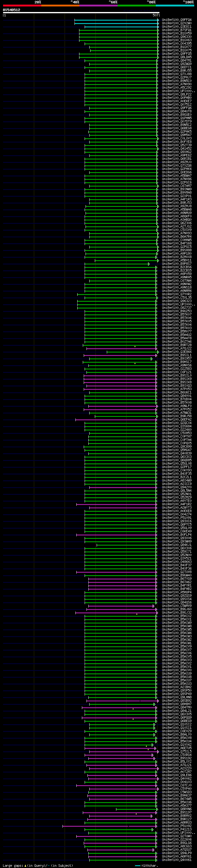Click the query end position 507
The image size is (197, 868).
155,15
